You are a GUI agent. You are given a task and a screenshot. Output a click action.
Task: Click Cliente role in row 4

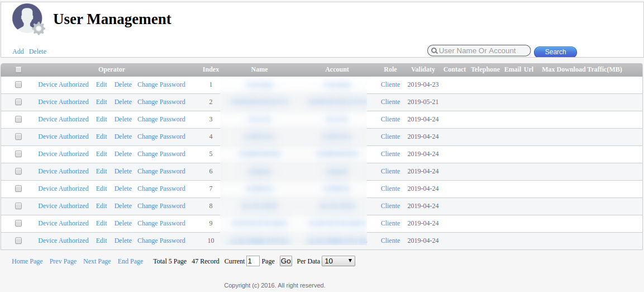[390, 137]
